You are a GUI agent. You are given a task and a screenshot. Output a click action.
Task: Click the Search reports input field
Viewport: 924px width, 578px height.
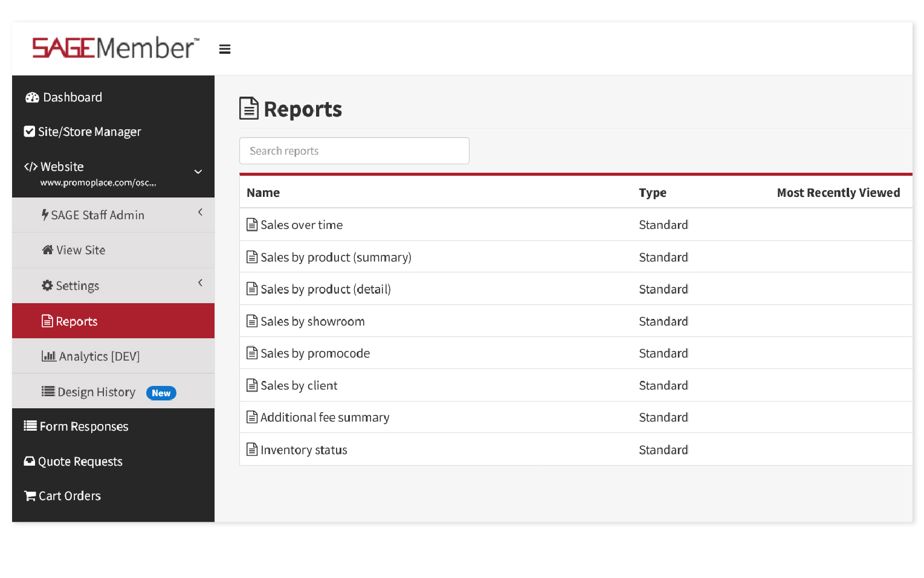354,151
